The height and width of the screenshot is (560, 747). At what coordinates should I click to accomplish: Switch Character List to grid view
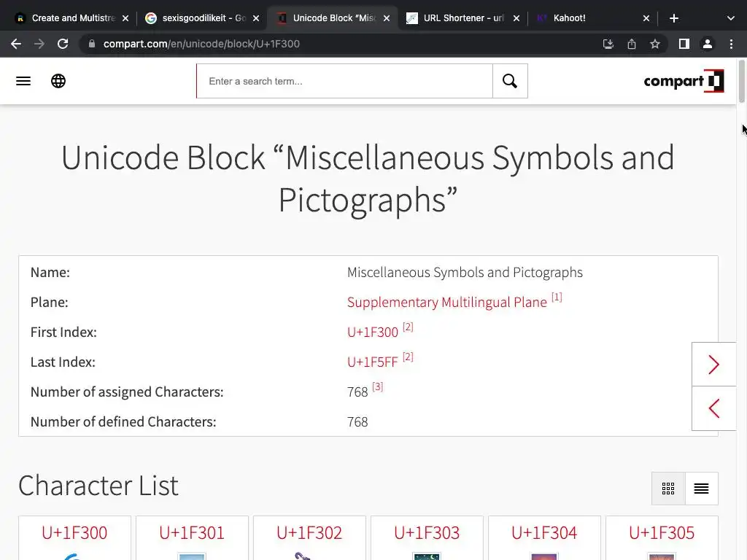click(668, 489)
